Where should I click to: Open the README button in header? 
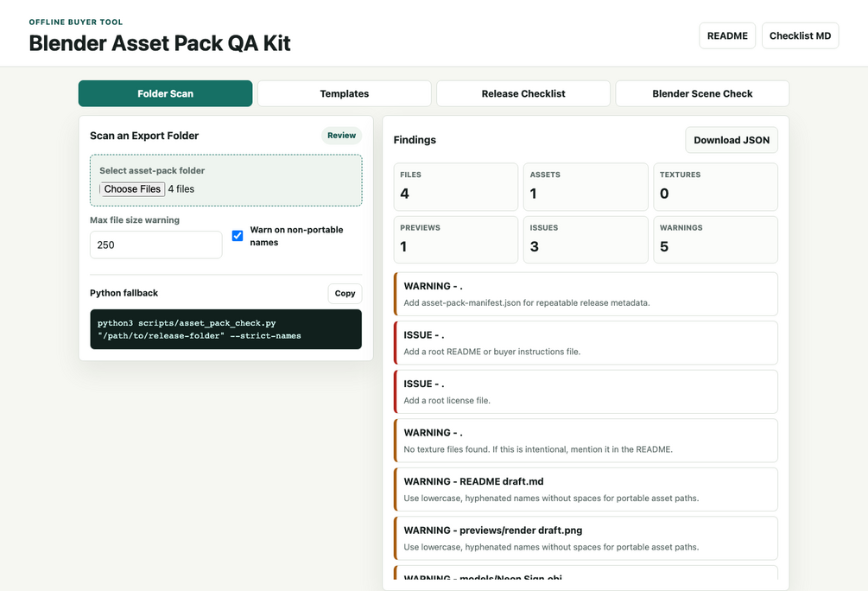(727, 35)
